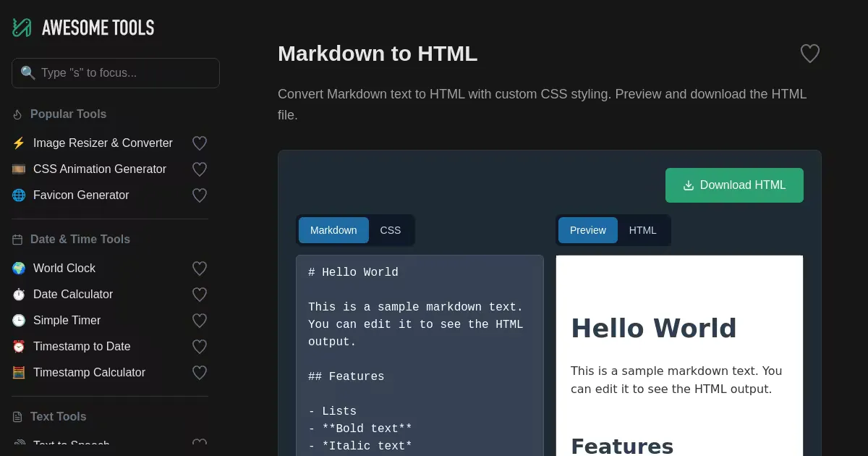Favorite the Markdown to HTML tool
Image resolution: width=868 pixels, height=456 pixels.
coord(809,54)
